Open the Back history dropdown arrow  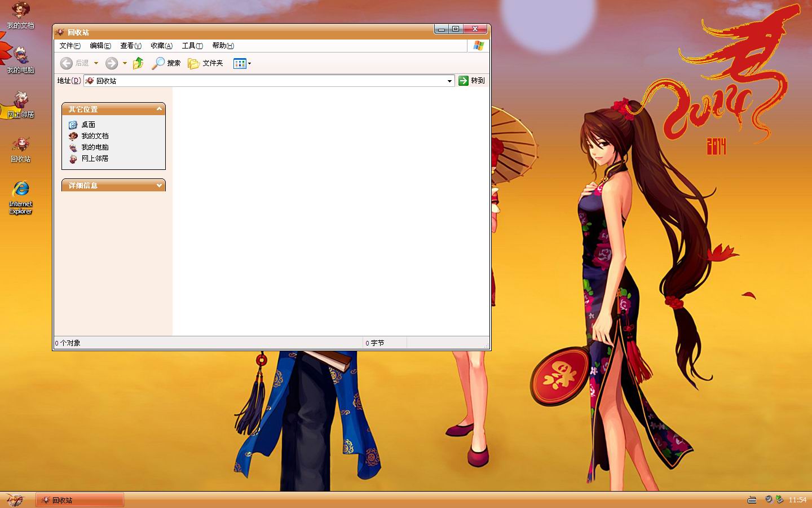(96, 63)
